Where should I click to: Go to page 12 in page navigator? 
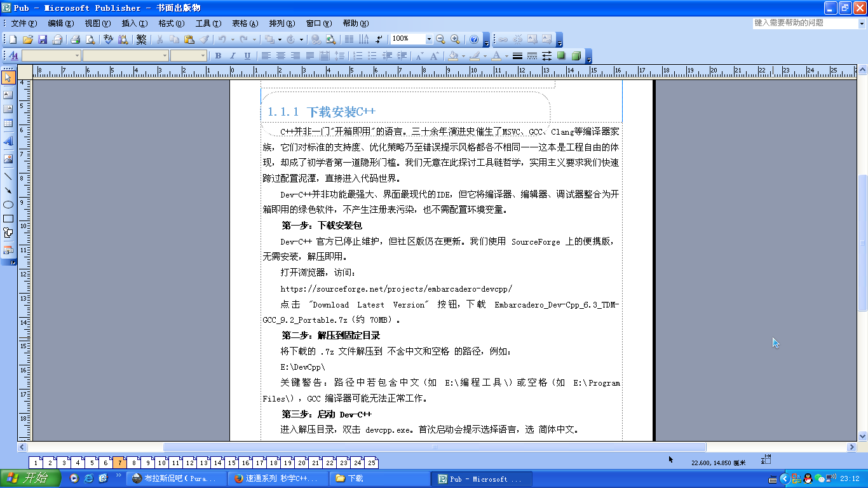click(x=189, y=463)
